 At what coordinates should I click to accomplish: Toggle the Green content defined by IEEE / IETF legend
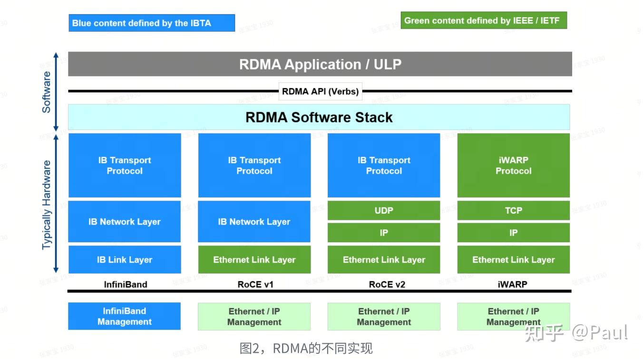(x=484, y=20)
